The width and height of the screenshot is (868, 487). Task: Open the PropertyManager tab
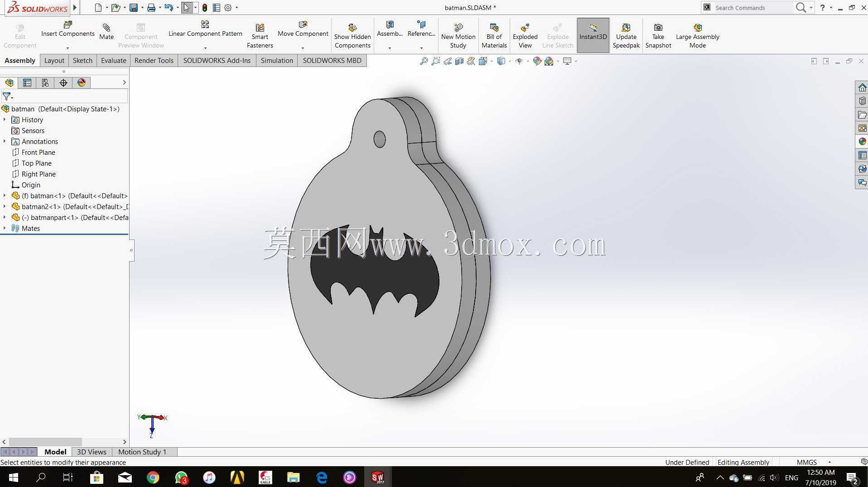(27, 83)
